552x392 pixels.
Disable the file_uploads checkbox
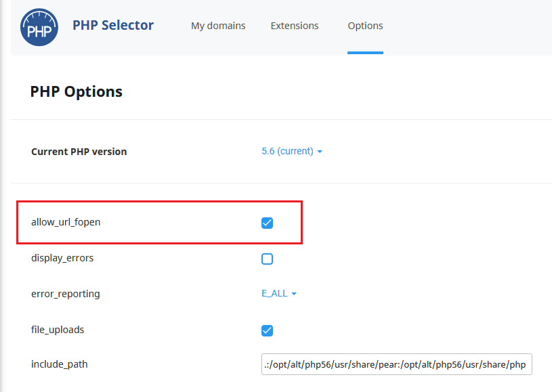268,331
